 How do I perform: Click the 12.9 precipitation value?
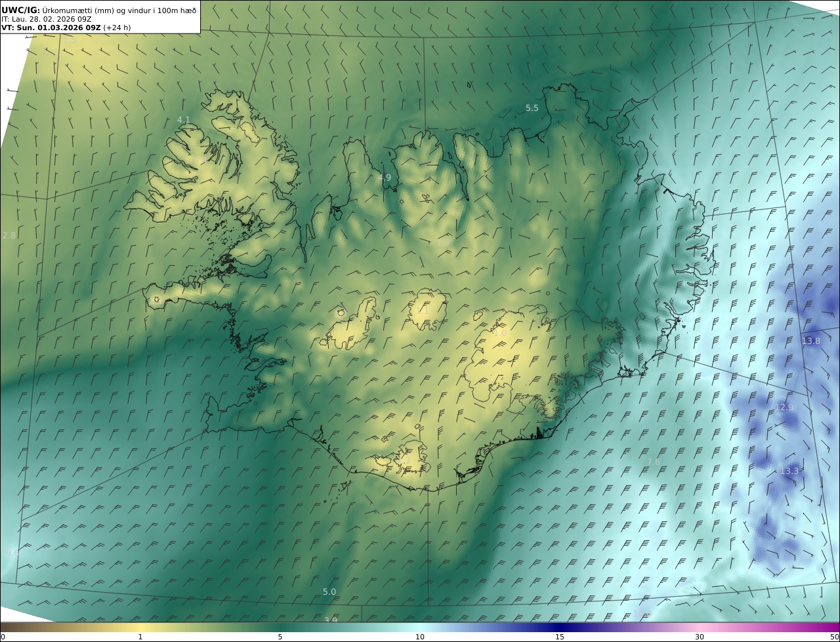784,408
